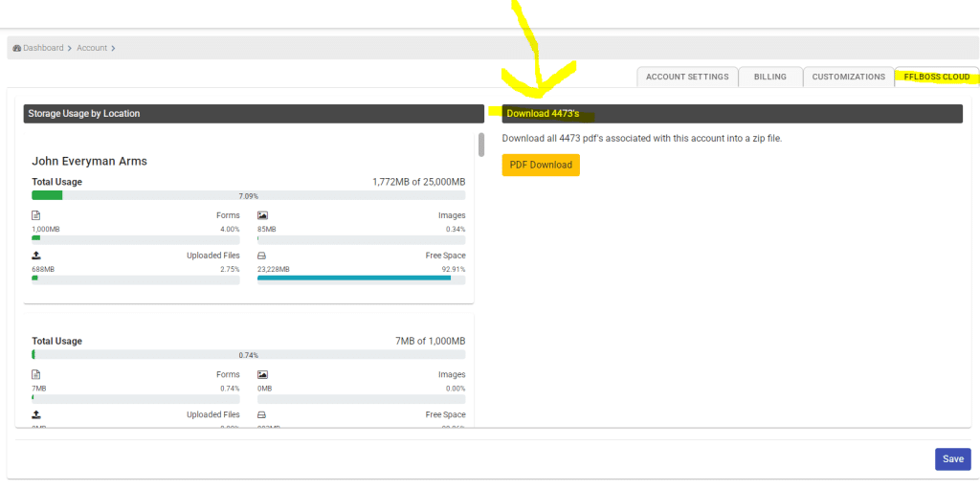The width and height of the screenshot is (980, 490).
Task: Select Free Space icon in the 7MB usage card
Action: [x=262, y=414]
